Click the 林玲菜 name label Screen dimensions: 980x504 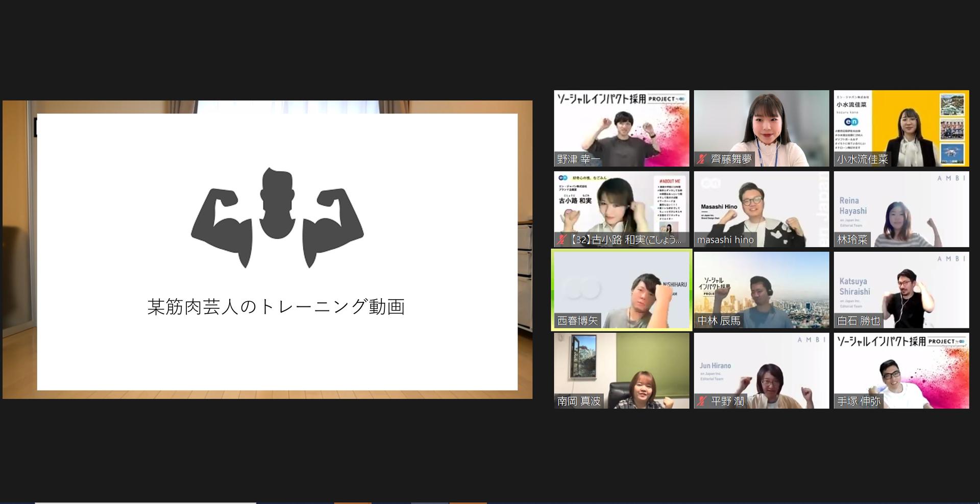pos(852,240)
